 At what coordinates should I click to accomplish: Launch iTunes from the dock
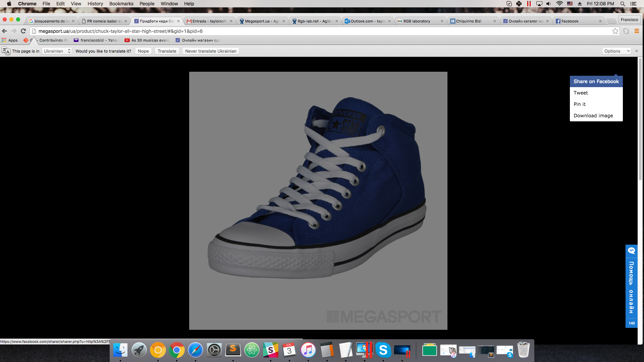point(308,350)
